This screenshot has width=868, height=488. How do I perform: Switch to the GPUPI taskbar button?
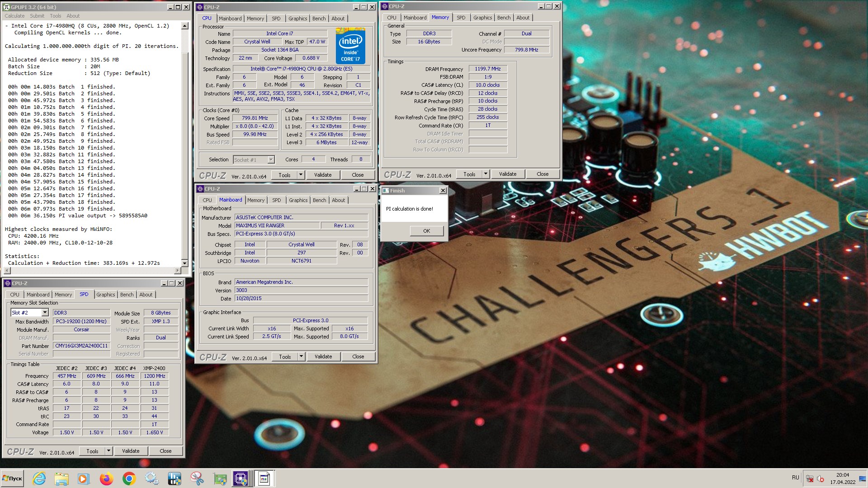coord(264,479)
